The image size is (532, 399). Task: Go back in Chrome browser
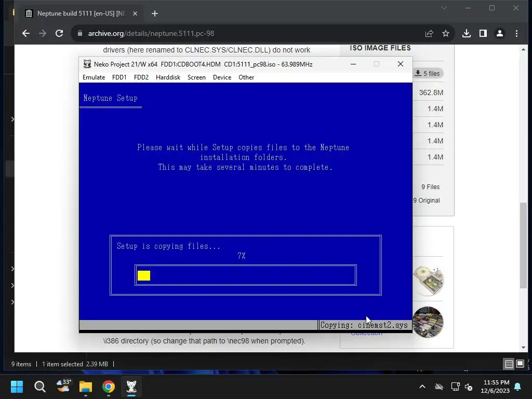click(x=26, y=33)
